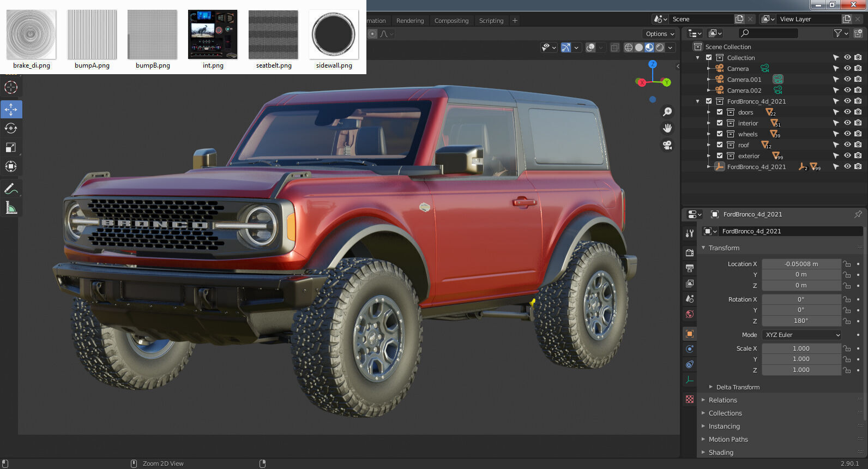The height and width of the screenshot is (469, 868).
Task: Open the World properties tab
Action: (690, 314)
